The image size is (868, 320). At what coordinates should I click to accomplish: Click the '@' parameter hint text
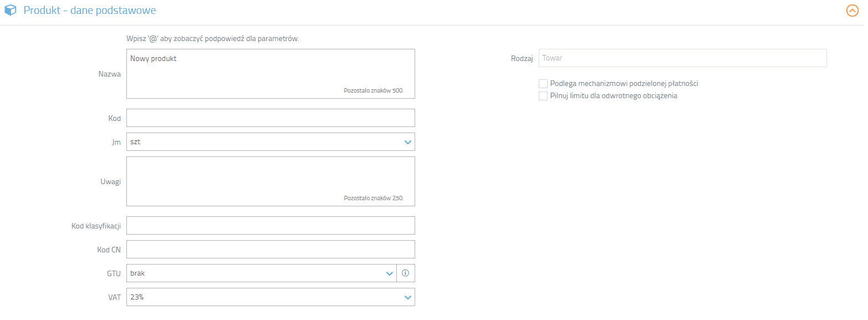(x=213, y=39)
